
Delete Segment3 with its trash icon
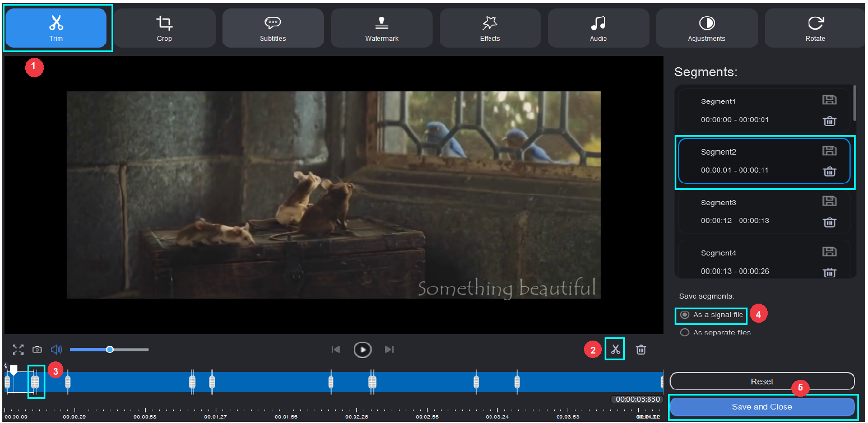click(829, 221)
